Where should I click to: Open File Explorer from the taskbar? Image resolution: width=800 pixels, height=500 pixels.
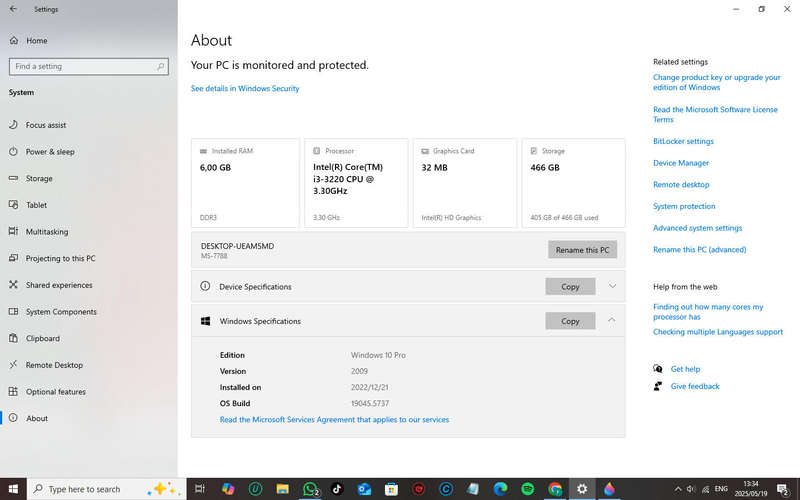point(283,489)
